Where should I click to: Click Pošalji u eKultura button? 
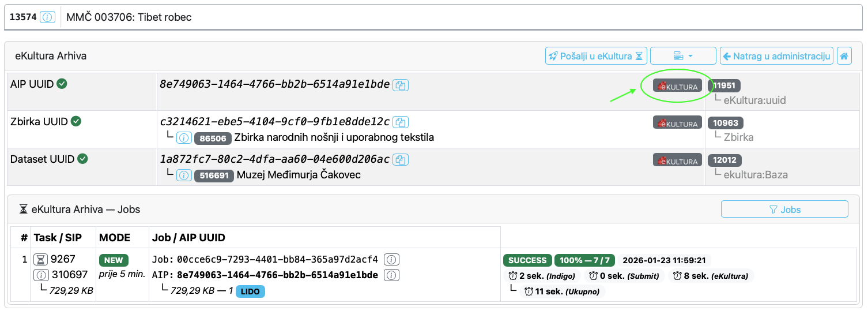tap(596, 56)
